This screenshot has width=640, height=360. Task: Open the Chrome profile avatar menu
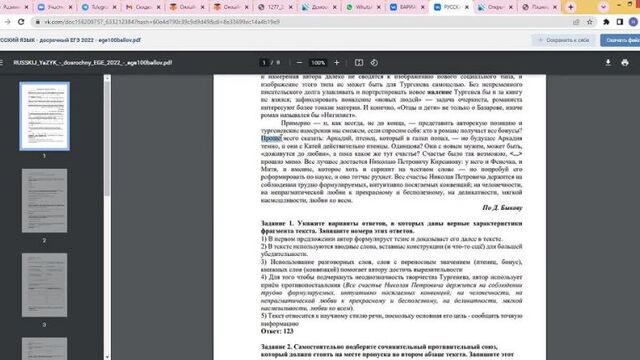(x=633, y=22)
